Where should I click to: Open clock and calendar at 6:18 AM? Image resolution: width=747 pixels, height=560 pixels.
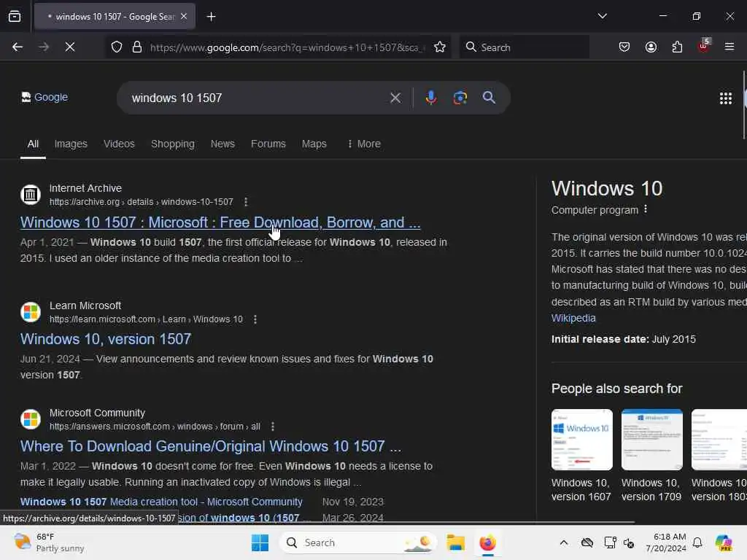[665, 542]
